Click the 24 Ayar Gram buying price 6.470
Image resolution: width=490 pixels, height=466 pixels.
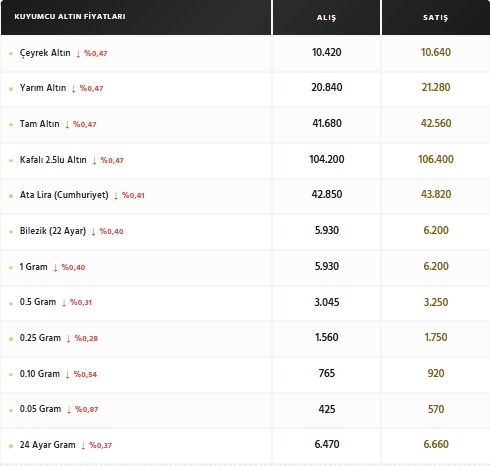[x=327, y=444]
